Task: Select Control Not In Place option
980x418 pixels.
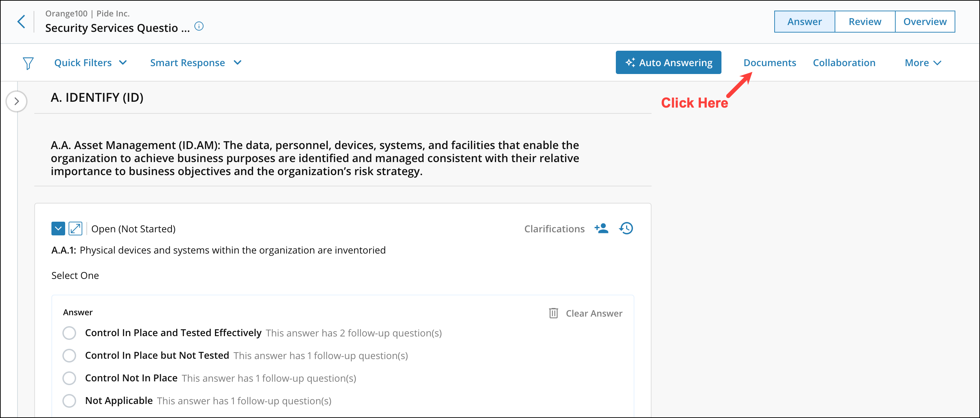Action: pyautogui.click(x=69, y=378)
